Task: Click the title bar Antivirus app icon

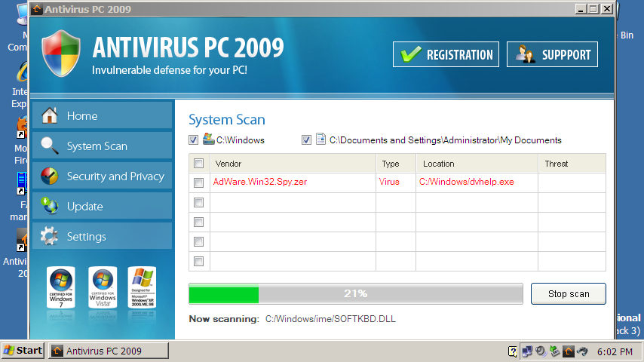Action: [x=37, y=9]
